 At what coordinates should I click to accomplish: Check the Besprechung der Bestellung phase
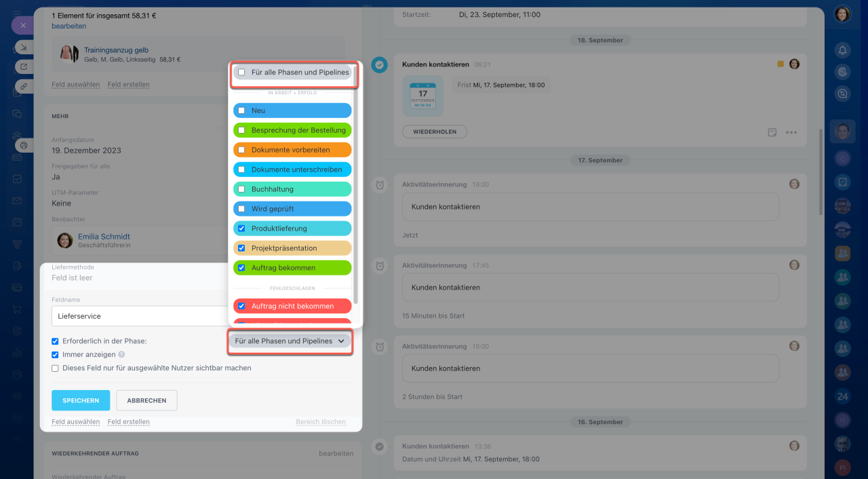[241, 130]
